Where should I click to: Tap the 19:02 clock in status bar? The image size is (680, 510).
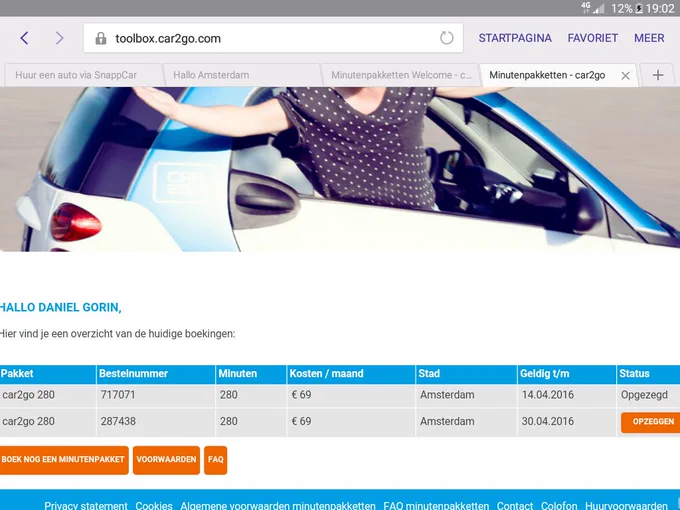pos(660,8)
